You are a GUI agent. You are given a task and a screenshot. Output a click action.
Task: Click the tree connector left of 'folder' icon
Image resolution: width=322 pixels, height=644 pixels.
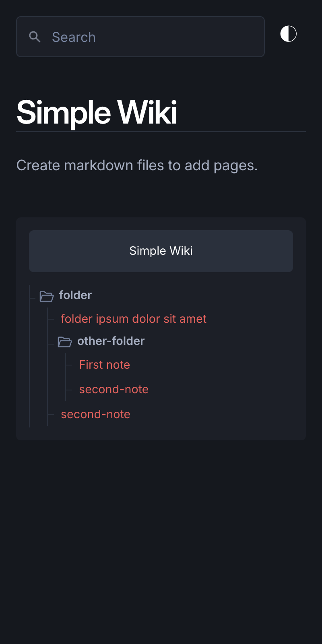click(33, 298)
